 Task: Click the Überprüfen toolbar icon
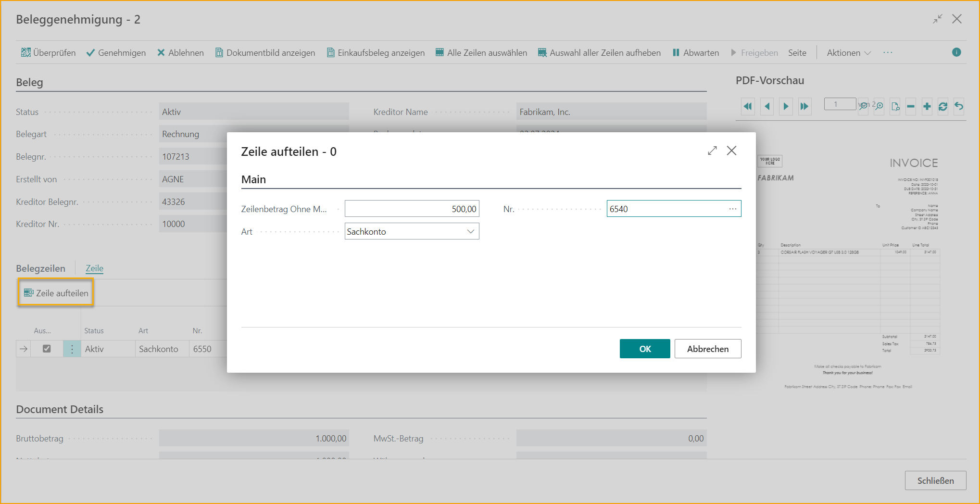click(26, 52)
